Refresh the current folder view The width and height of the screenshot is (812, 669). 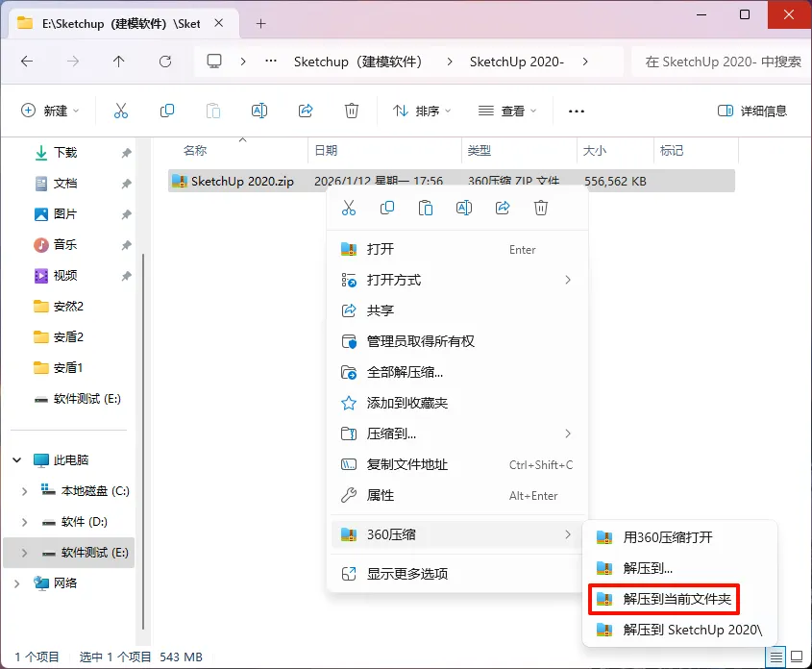click(x=165, y=62)
